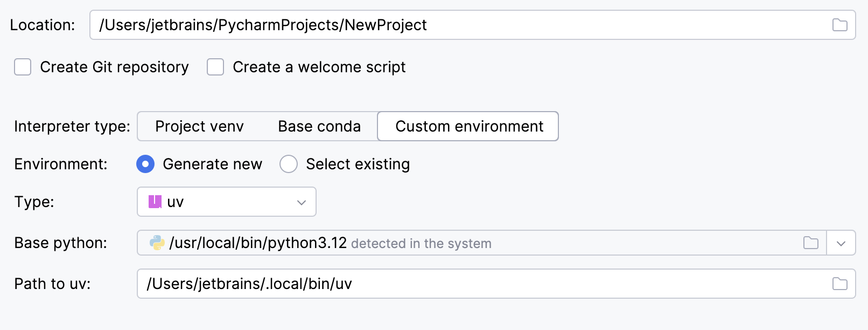The width and height of the screenshot is (868, 330).
Task: Click the purple uv icon in Type
Action: [155, 202]
